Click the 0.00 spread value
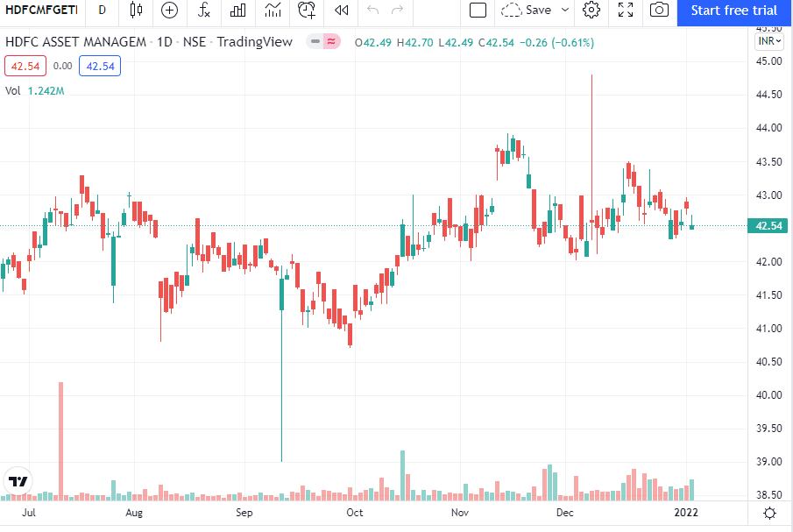Screen dimensions: 793x532 coord(63,67)
